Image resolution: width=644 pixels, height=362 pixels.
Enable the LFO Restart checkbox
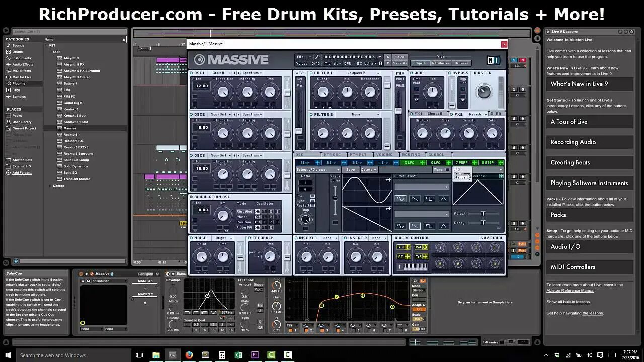[312, 206]
